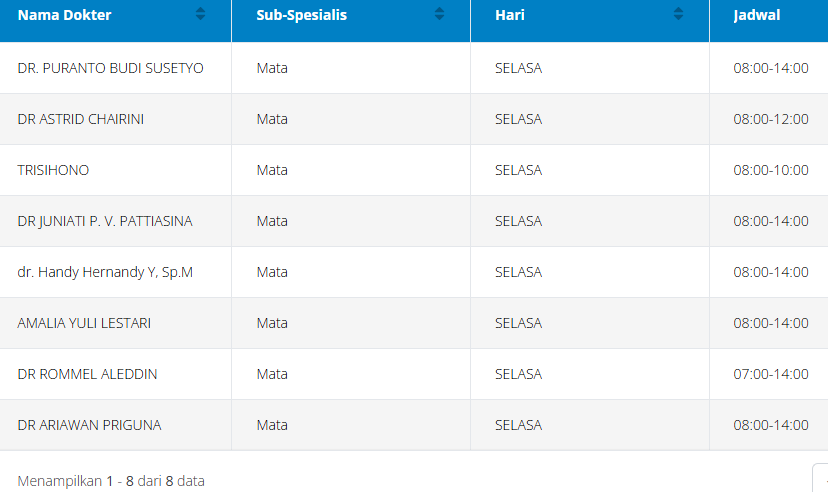Select DR JUNIATI P. V. PATTIASINA row
828x492 pixels.
coord(105,221)
